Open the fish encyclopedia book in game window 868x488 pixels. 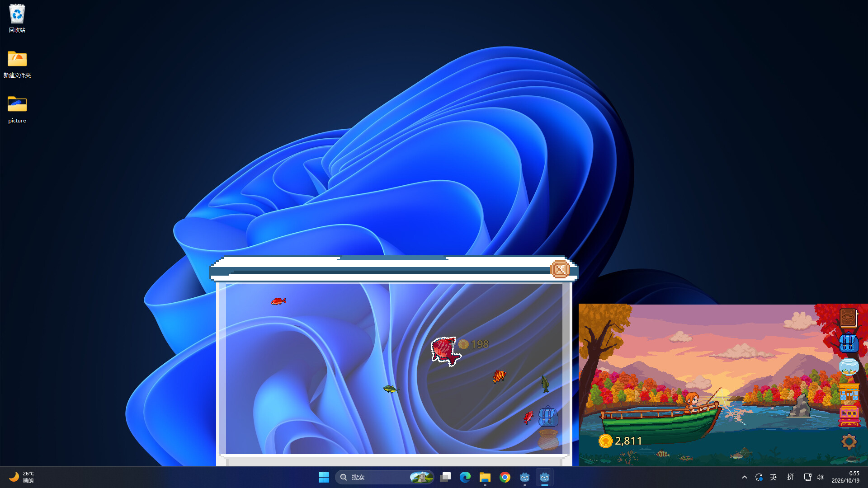click(849, 318)
